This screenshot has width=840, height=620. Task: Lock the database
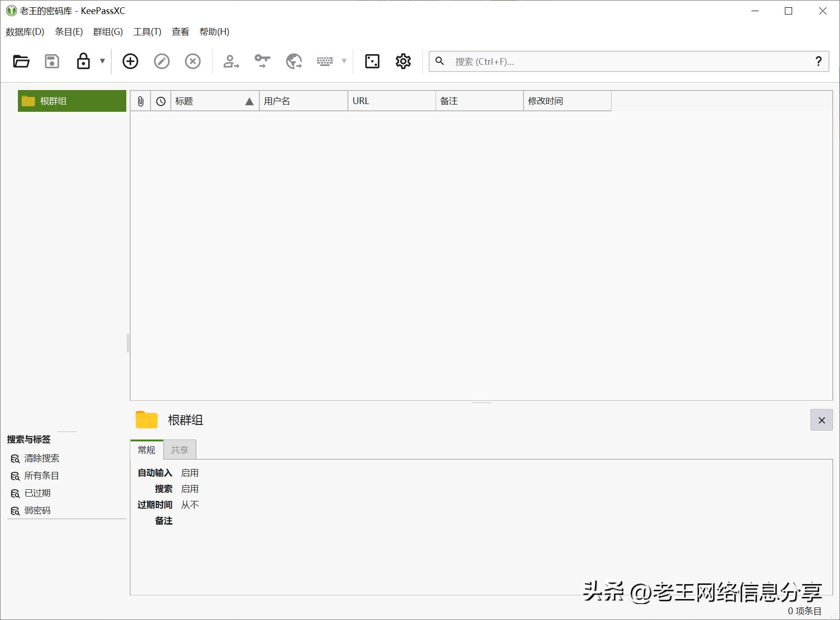tap(83, 61)
